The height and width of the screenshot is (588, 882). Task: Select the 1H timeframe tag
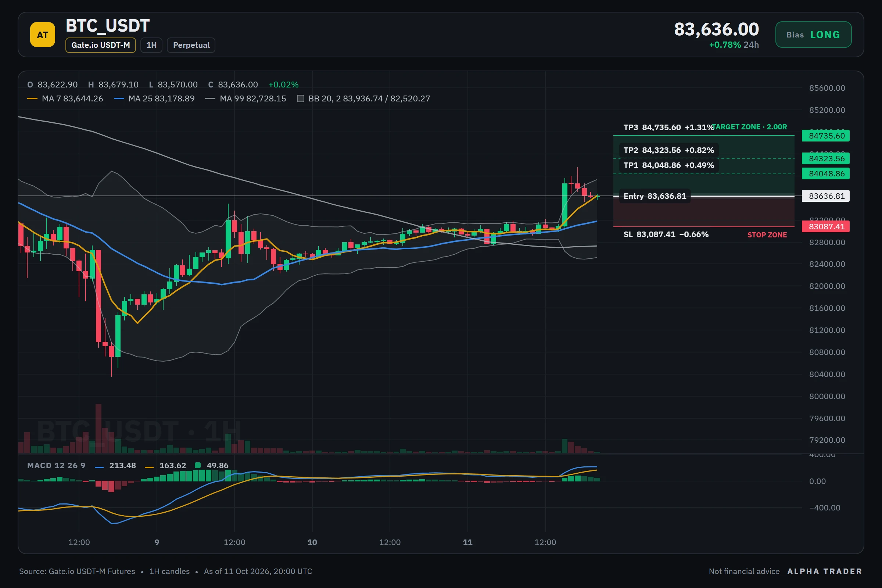click(x=151, y=45)
